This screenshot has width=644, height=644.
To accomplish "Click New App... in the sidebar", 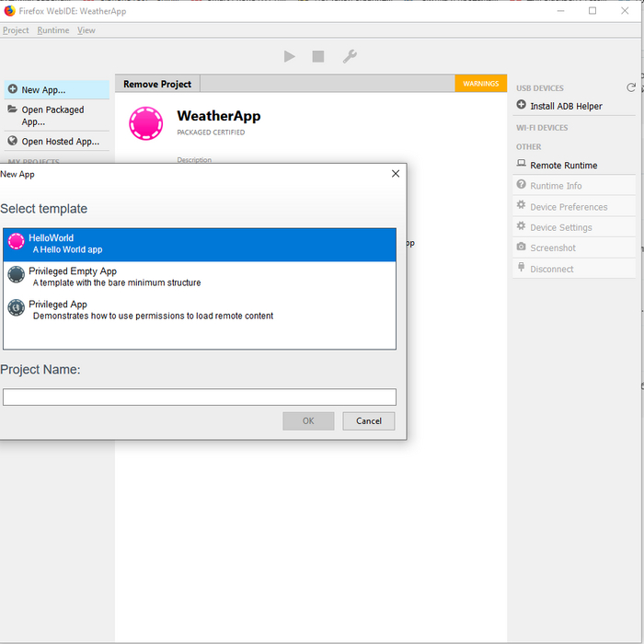I will pyautogui.click(x=57, y=89).
